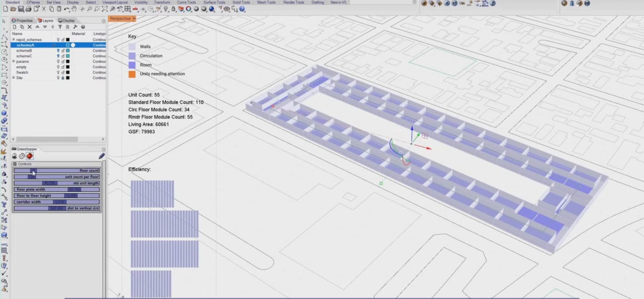Toggle lock icon for schemeB layer
This screenshot has height=299, width=644.
(x=63, y=50)
